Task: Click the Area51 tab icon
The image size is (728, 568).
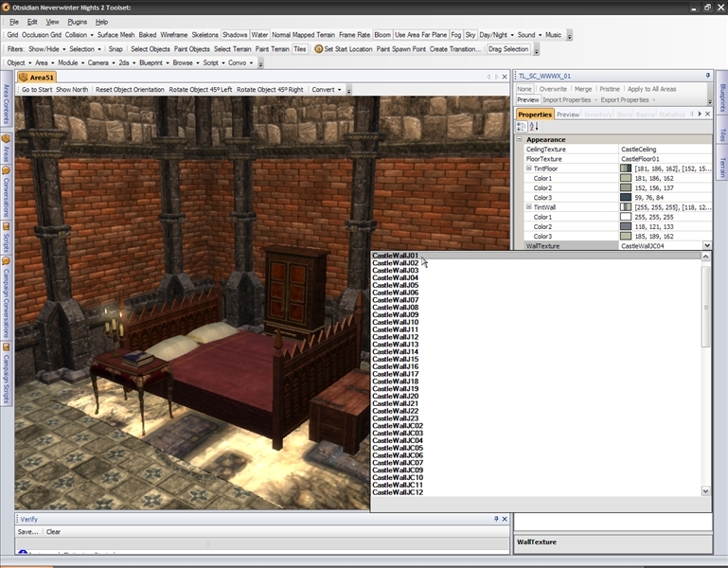Action: tap(24, 77)
